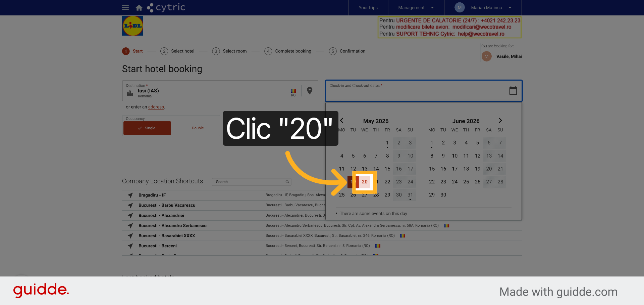Screen dimensions: 644x305
Task: Select June 15 in the calendar
Action: point(432,169)
